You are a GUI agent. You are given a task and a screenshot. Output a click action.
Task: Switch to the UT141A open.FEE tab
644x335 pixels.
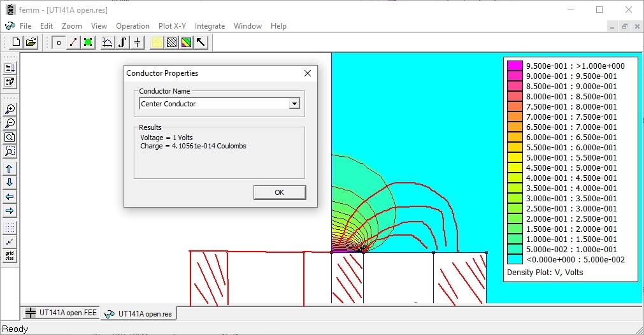coord(61,313)
